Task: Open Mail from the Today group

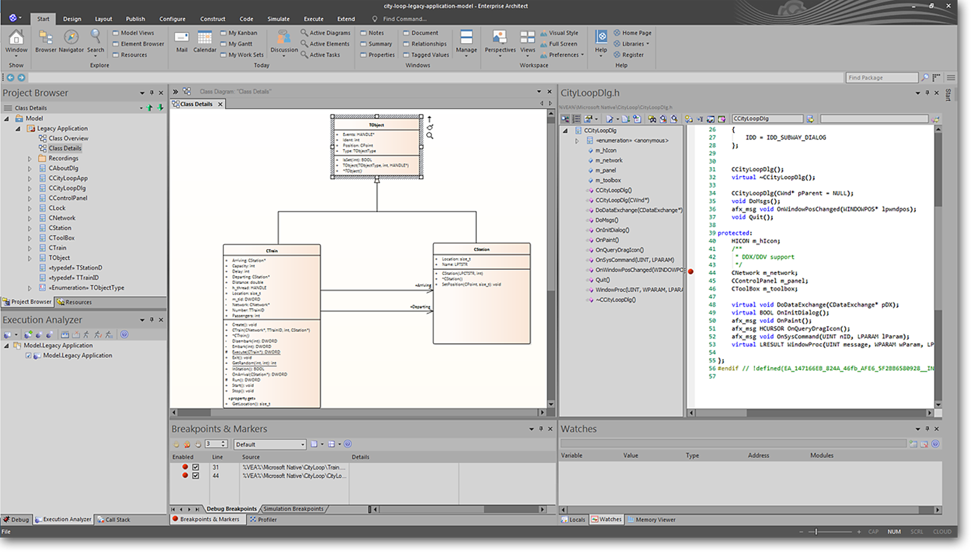Action: pyautogui.click(x=182, y=37)
